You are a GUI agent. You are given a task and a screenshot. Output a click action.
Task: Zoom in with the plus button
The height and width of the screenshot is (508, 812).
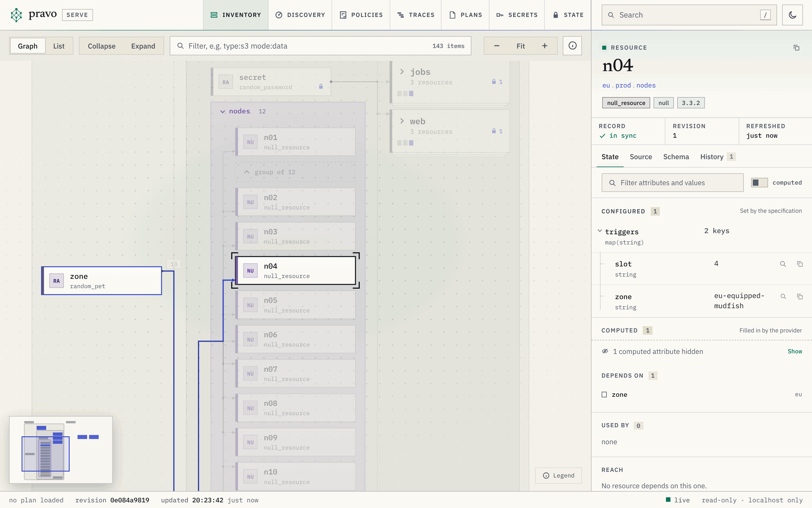[x=544, y=46]
